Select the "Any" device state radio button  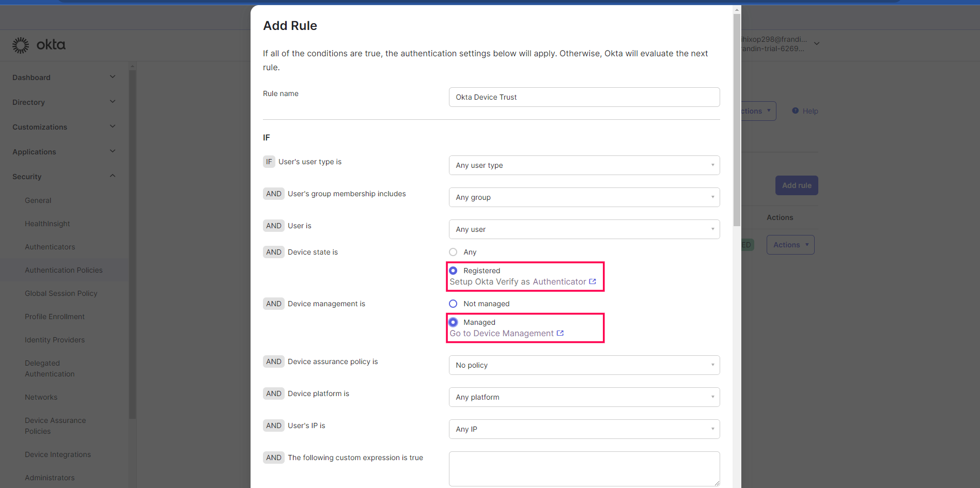(453, 252)
